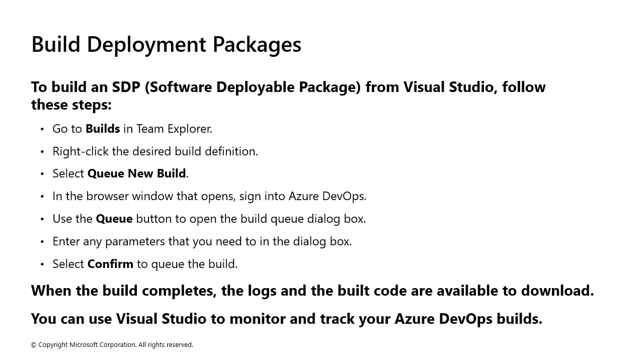644x362 pixels.
Task: Select the line about logs and built code
Action: (x=312, y=291)
